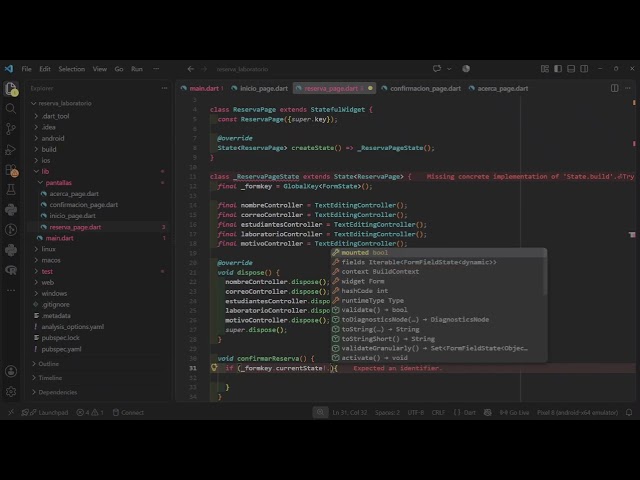640x480 pixels.
Task: Open the Testing flask icon
Action: pyautogui.click(x=11, y=189)
